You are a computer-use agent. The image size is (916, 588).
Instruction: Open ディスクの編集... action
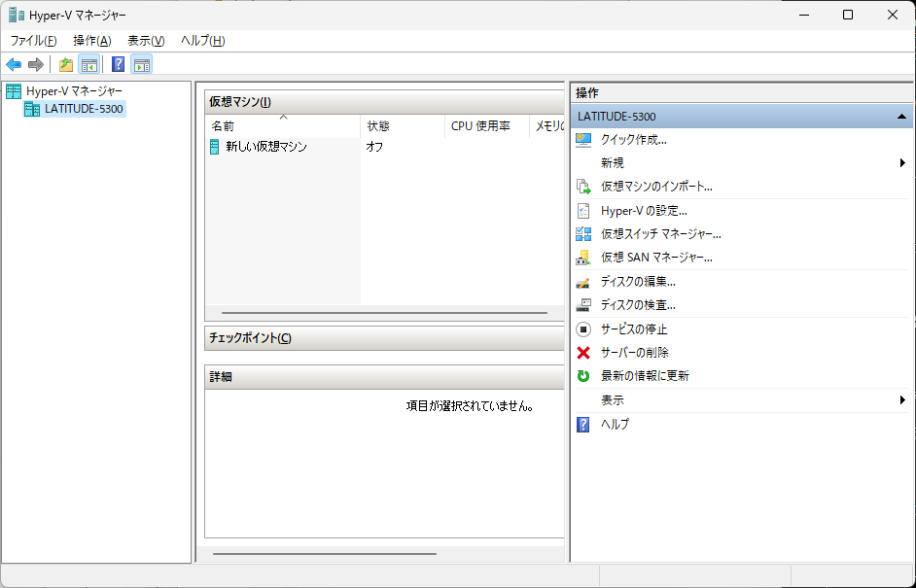tap(638, 282)
